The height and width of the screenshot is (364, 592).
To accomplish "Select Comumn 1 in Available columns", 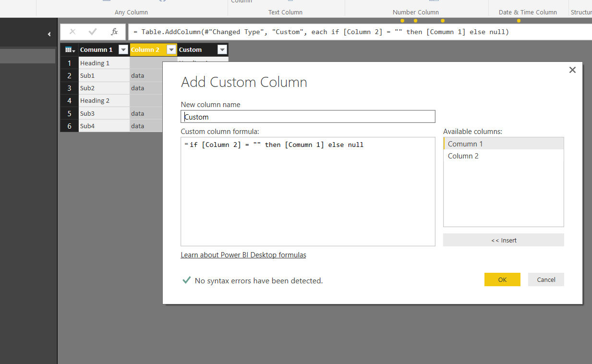I will 503,144.
